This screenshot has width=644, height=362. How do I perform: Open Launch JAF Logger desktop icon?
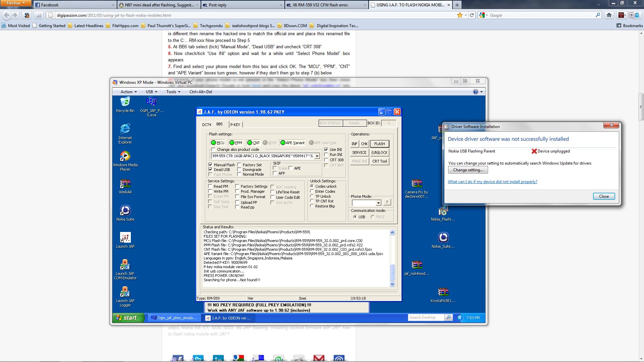(125, 297)
